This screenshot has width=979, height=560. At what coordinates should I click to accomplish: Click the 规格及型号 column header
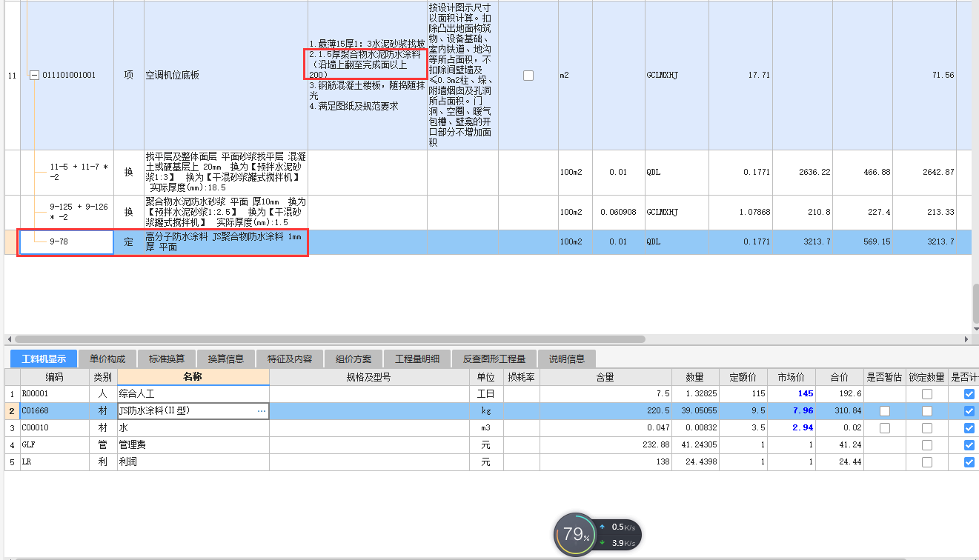[x=368, y=377]
